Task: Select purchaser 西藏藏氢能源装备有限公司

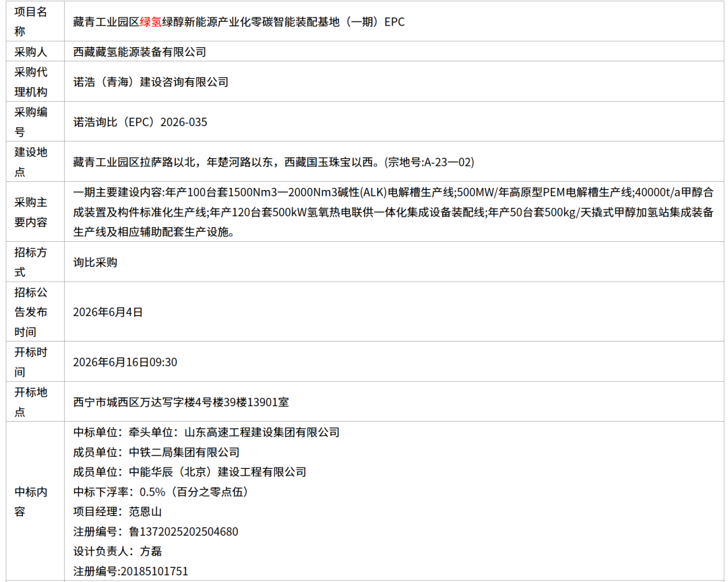Action: point(140,52)
